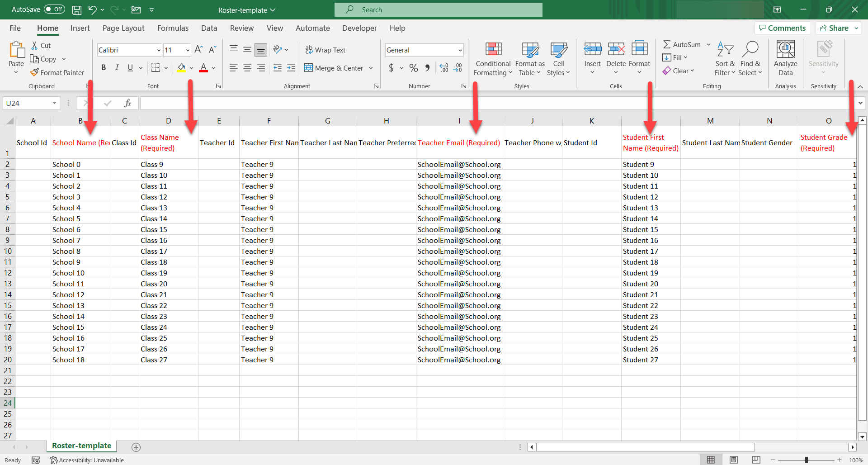Open the number format General dropdown

point(460,50)
